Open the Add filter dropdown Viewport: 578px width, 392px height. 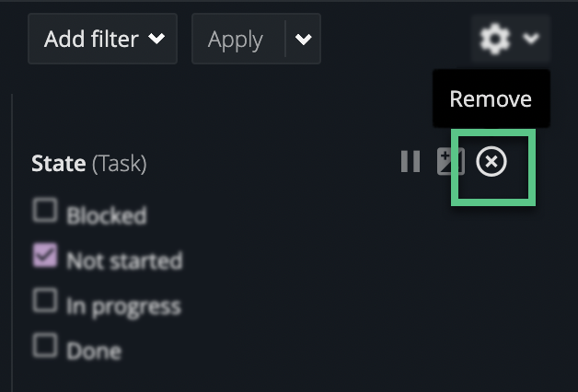(x=102, y=39)
